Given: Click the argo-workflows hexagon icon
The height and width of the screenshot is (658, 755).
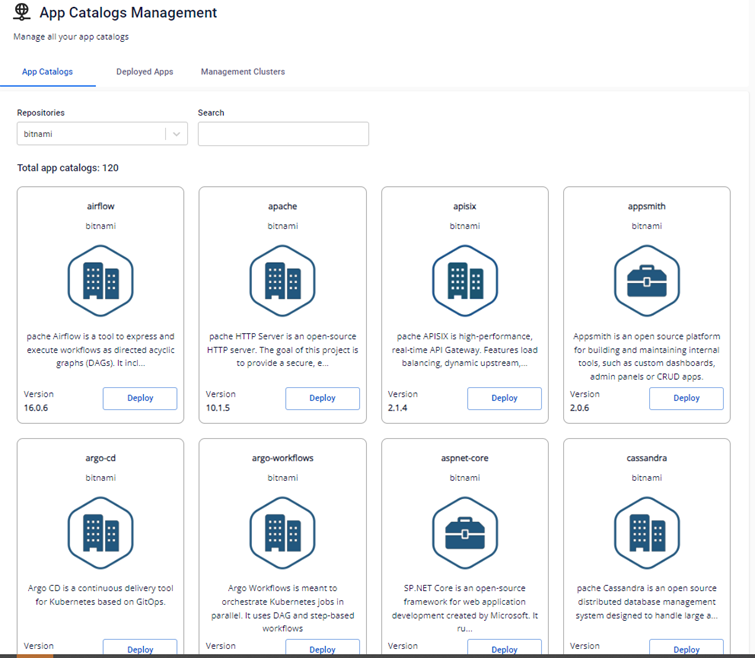Looking at the screenshot, I should point(282,533).
